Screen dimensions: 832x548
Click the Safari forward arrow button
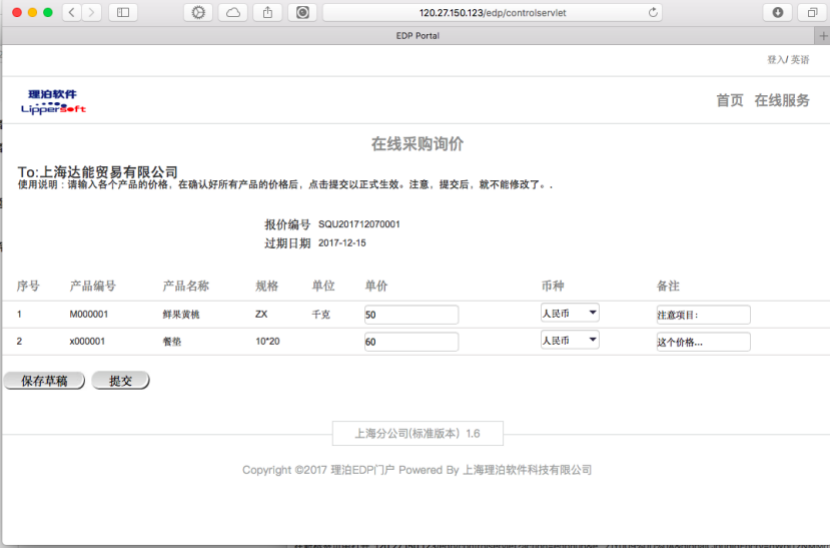(x=92, y=12)
